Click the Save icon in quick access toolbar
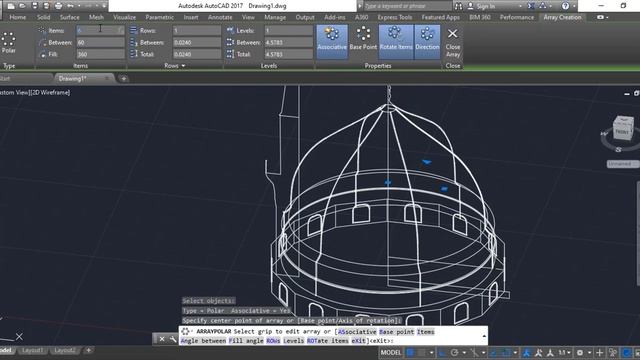This screenshot has height=360, width=640. point(35,6)
